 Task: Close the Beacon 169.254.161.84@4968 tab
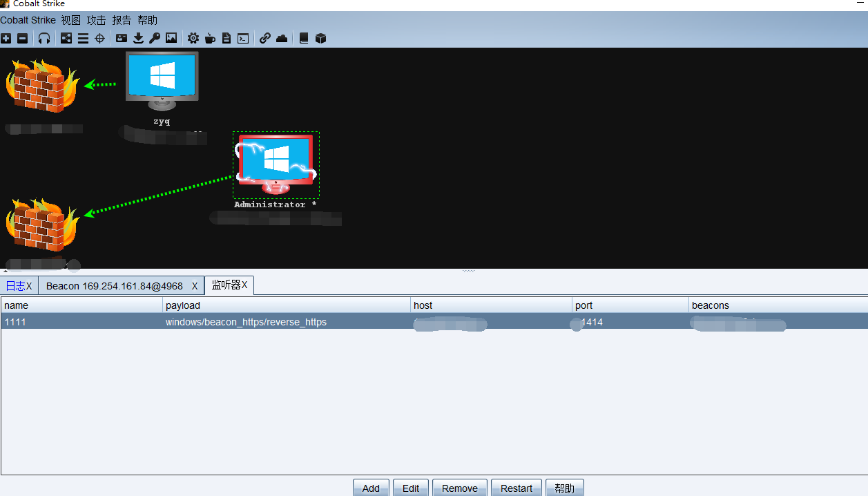(195, 286)
